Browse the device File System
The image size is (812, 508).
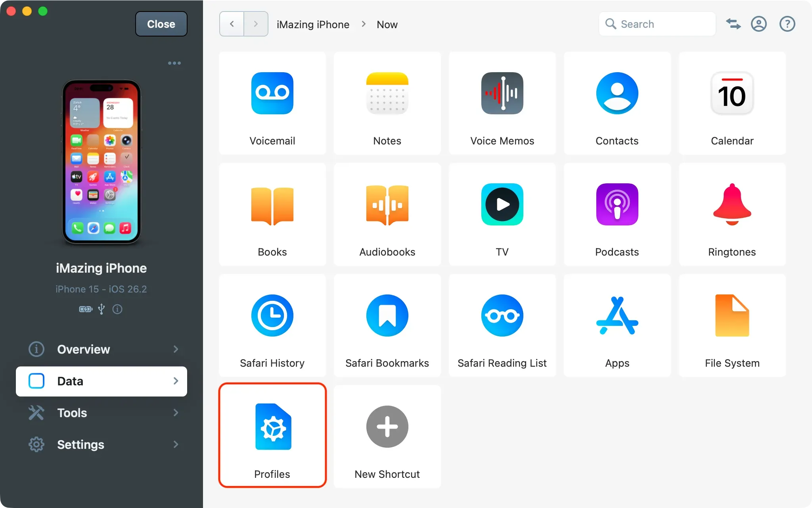pos(732,325)
